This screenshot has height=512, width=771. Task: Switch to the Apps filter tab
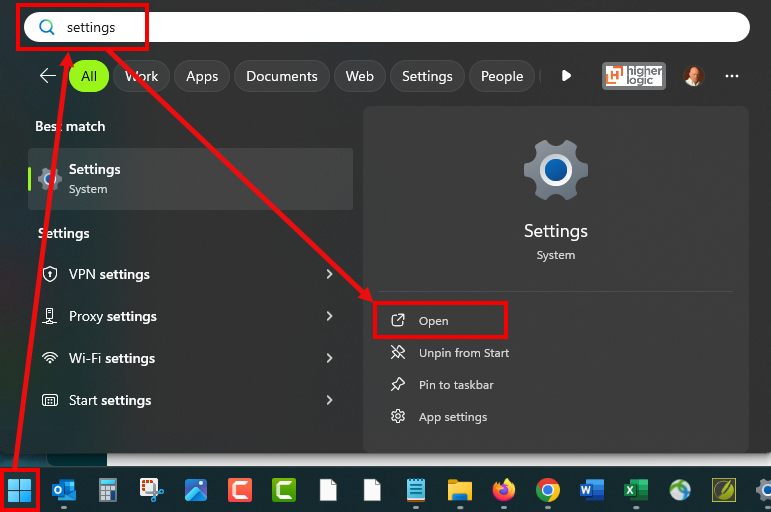click(202, 76)
